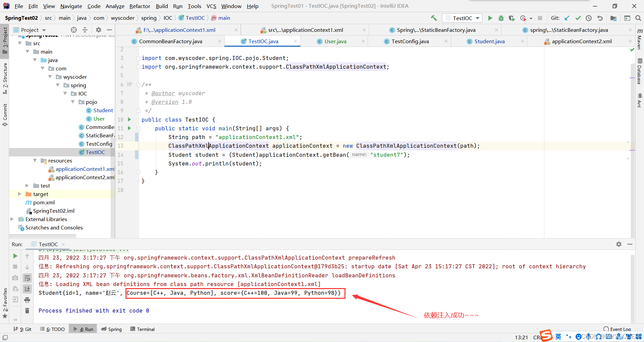Open the Terminal tool window
This screenshot has width=644, height=342.
[143, 329]
